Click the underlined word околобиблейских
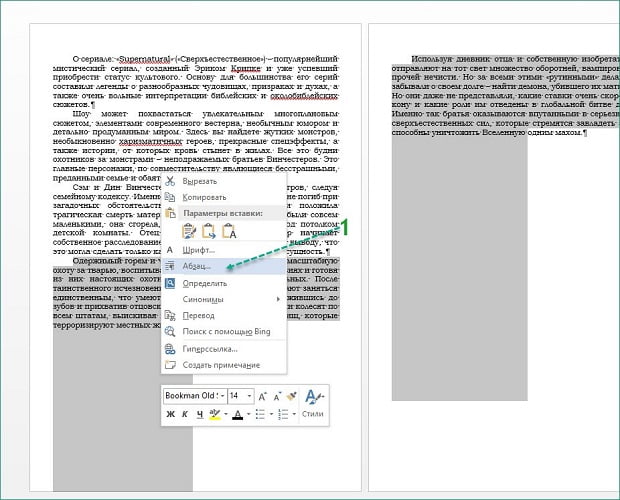620x500 pixels. [x=304, y=96]
